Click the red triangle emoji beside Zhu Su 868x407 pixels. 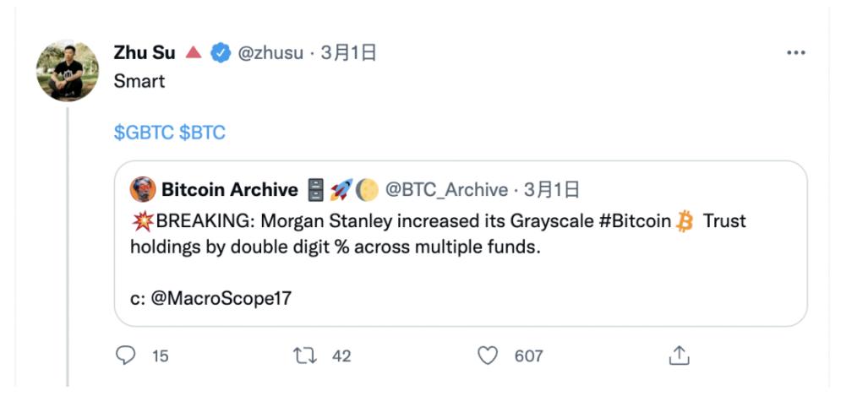[x=193, y=53]
